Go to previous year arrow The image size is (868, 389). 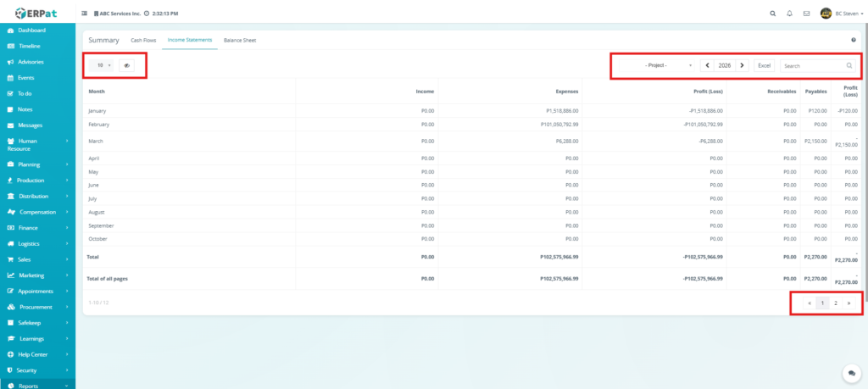tap(708, 65)
